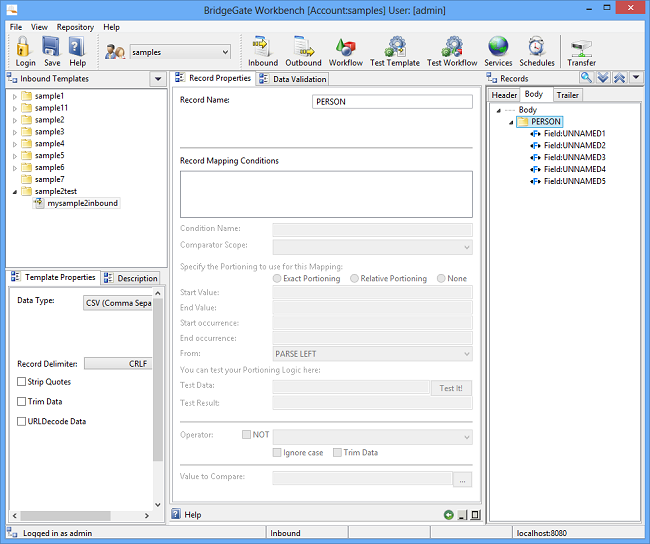The height and width of the screenshot is (544, 650).
Task: Click the status bar login icon
Action: [x=12, y=533]
